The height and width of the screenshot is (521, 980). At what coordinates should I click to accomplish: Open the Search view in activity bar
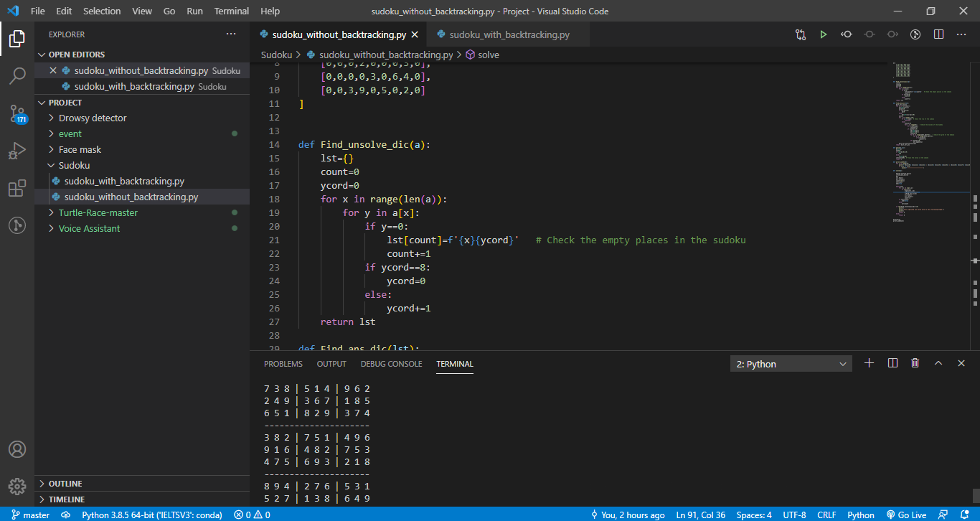pos(17,76)
